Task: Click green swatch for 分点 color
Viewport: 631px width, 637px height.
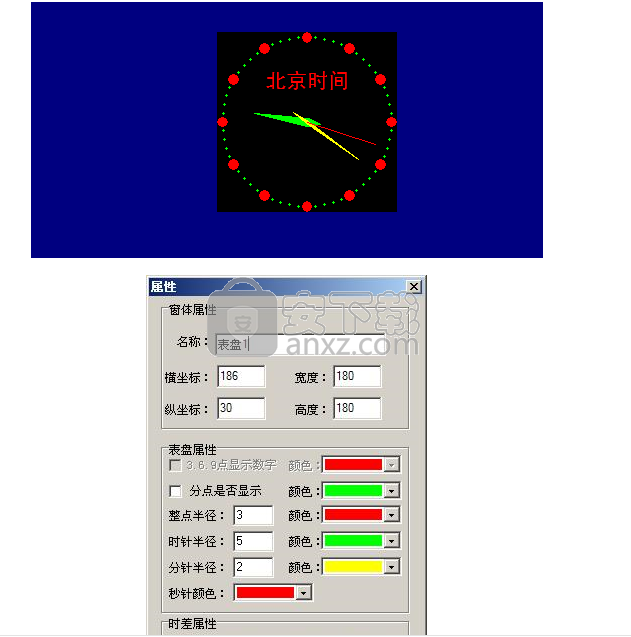Action: 353,491
